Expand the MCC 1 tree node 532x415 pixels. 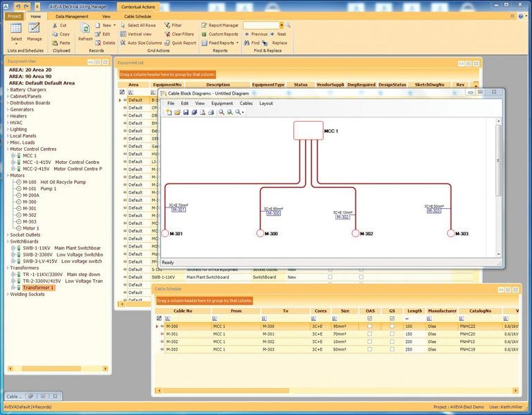13,156
